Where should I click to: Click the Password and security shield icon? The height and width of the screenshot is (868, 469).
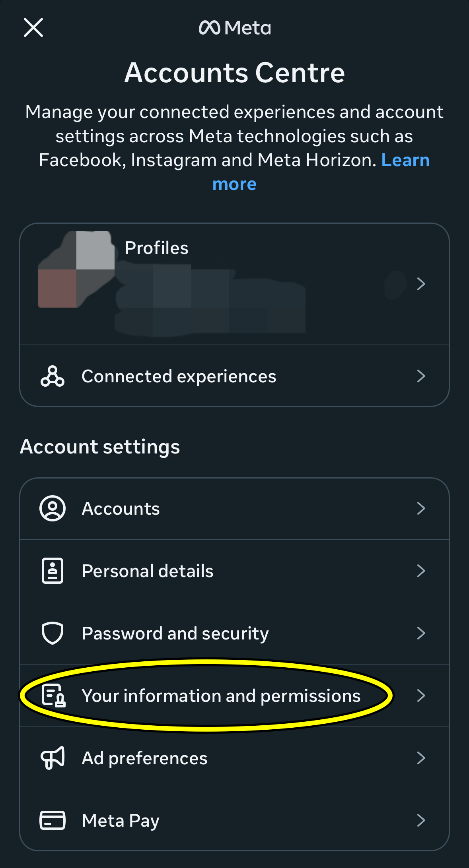click(x=53, y=633)
